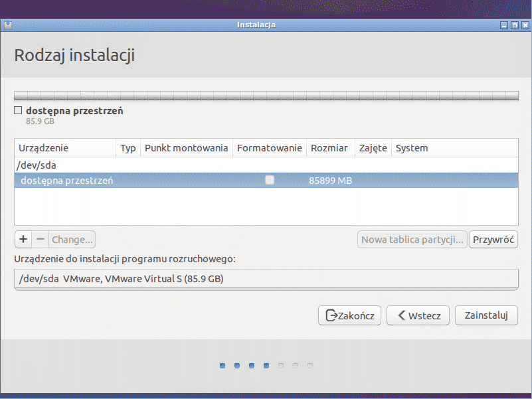This screenshot has width=532, height=399.
Task: Close the Instalacja window
Action: coord(523,25)
